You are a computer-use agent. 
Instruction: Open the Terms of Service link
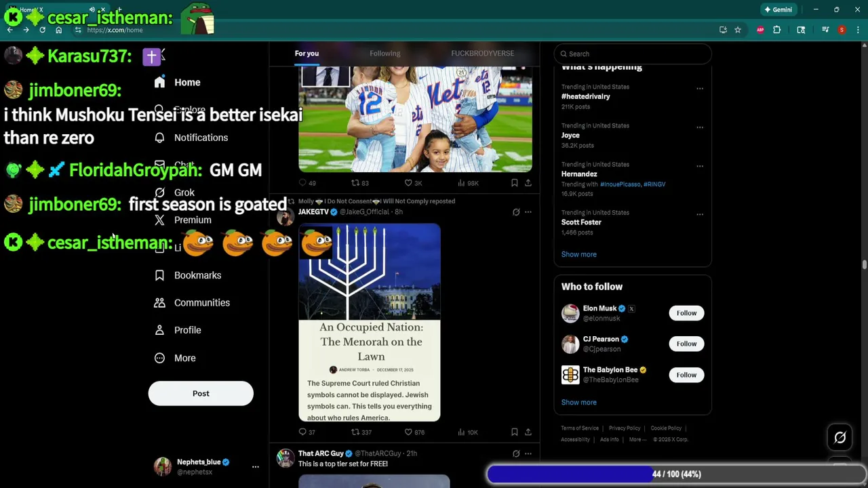(x=580, y=428)
